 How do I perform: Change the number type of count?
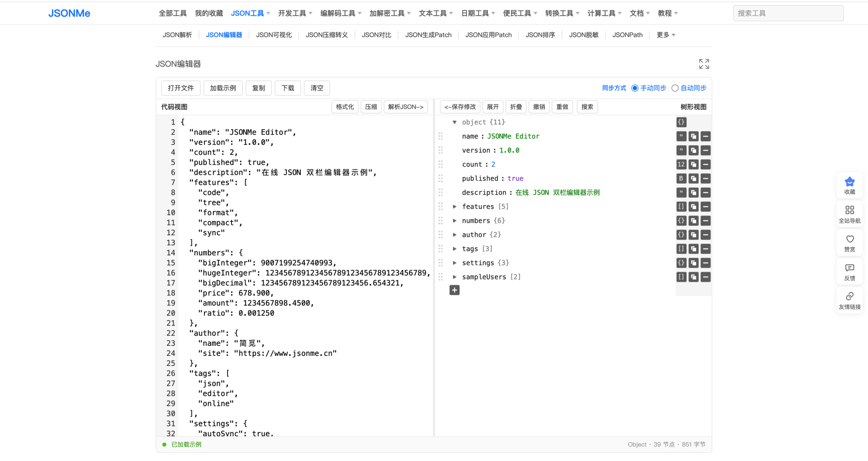click(x=681, y=164)
